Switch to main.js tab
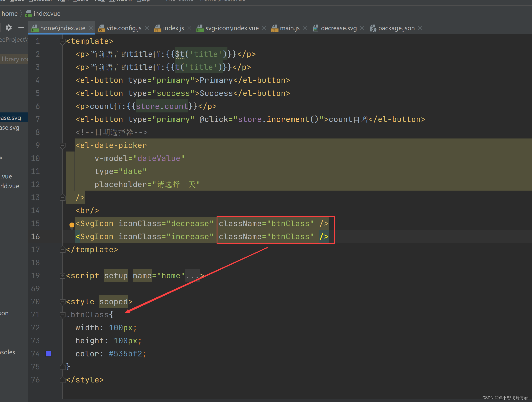The height and width of the screenshot is (402, 532). pos(289,28)
